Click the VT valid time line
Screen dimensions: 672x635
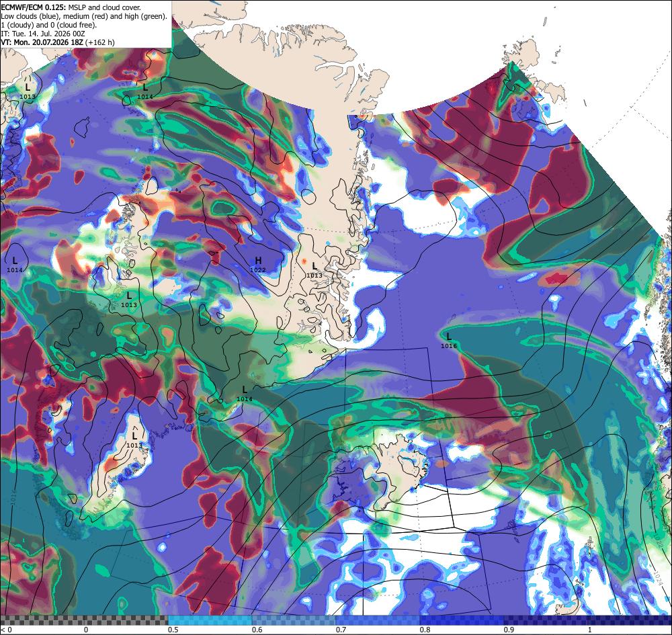point(58,42)
